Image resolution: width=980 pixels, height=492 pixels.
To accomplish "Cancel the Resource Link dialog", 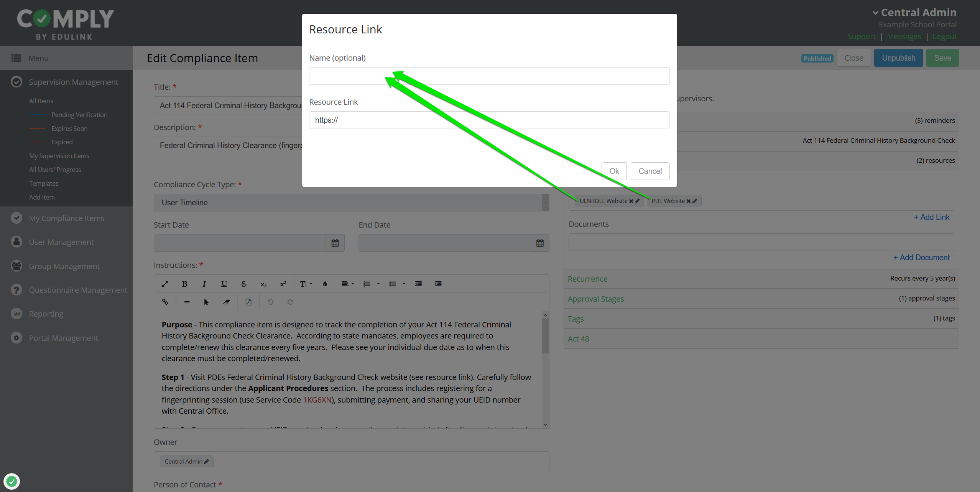I will (650, 171).
